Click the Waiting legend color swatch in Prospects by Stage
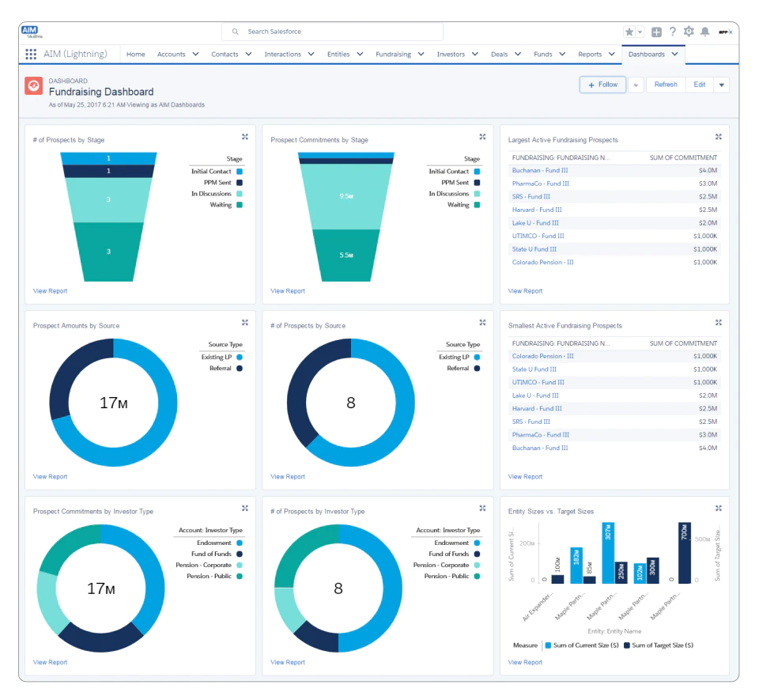Viewport: 759px width, 700px height. pos(239,205)
